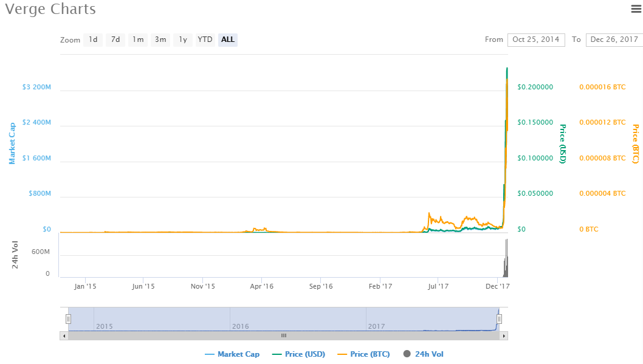
Task: Click the $0.150000 USD price axis label
Action: (x=535, y=122)
